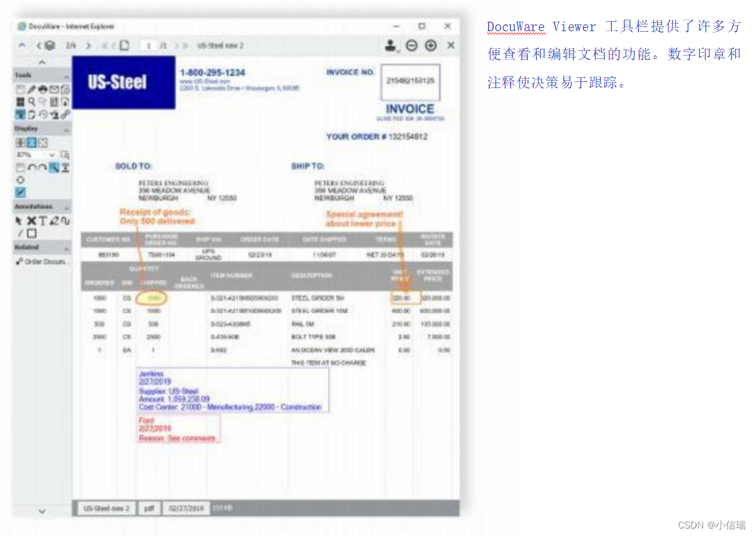Screen dimensions: 756x536
Task: Click the US-Steel blue logo
Action: tap(124, 83)
